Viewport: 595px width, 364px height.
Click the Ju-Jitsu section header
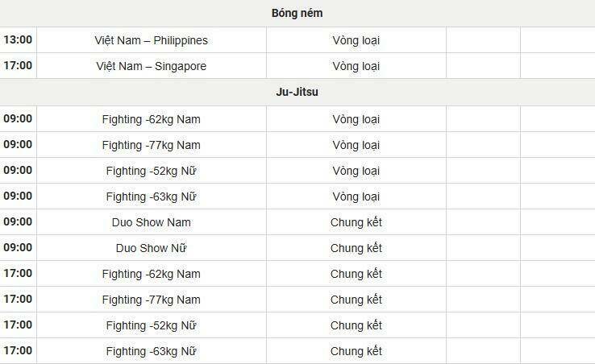297,92
